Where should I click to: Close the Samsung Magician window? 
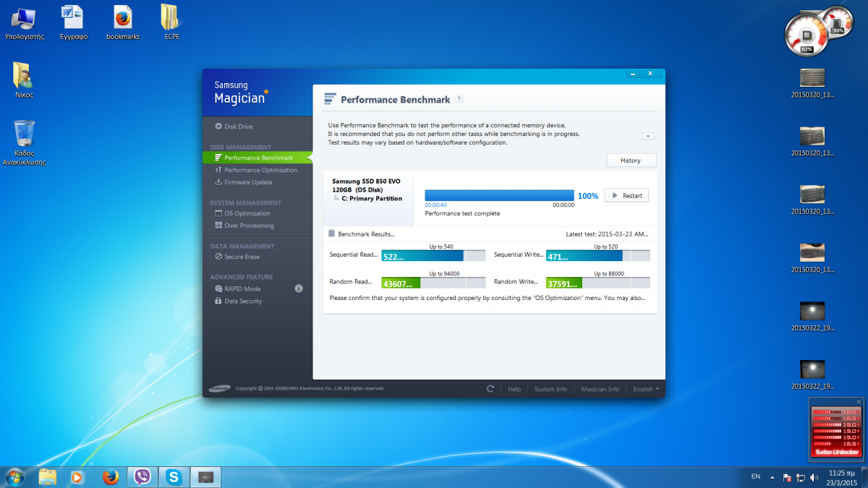(650, 73)
